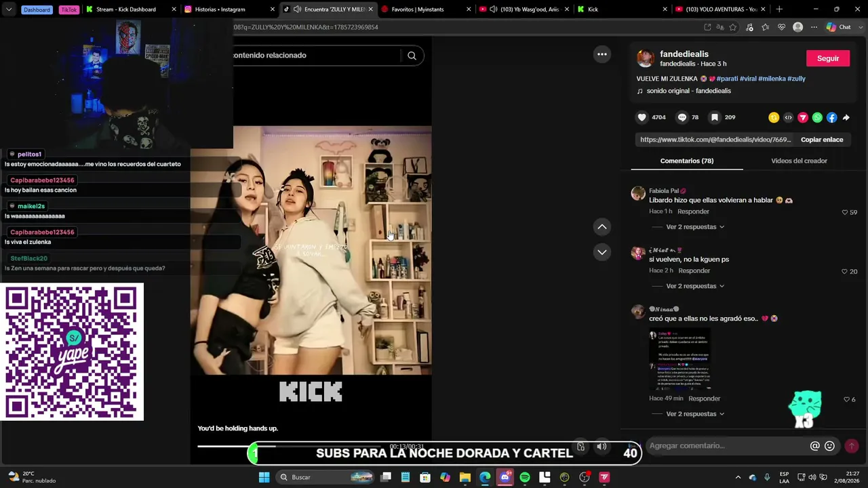Like Ninaa's comment with 6 likes

(x=846, y=400)
